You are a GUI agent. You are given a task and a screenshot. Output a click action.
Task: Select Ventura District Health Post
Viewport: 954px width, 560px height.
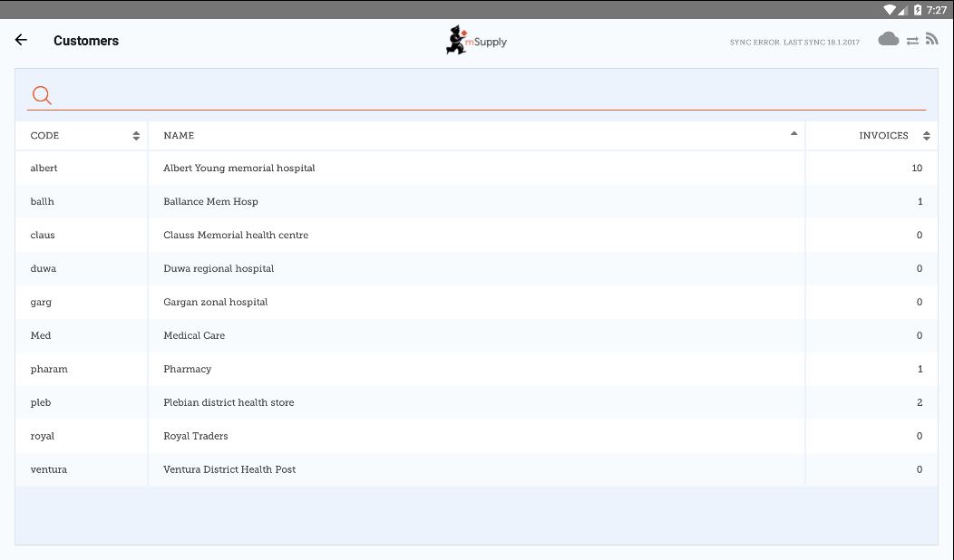pyautogui.click(x=476, y=468)
